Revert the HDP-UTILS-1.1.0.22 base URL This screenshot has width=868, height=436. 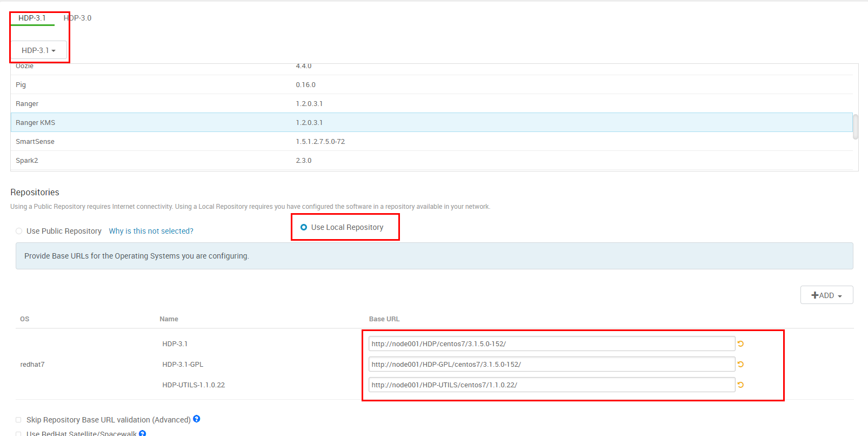point(740,385)
